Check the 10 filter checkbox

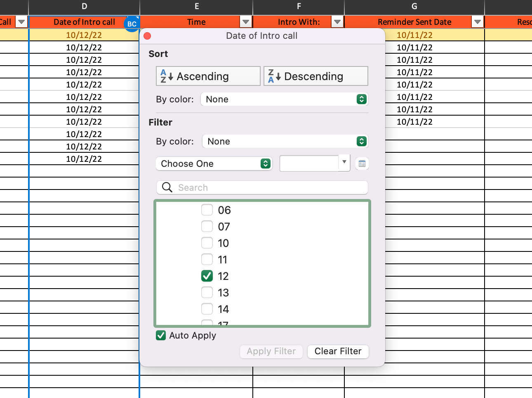207,243
